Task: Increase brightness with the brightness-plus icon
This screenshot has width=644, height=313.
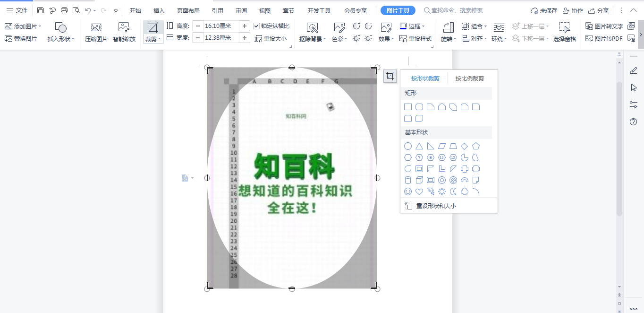Action: click(x=356, y=38)
